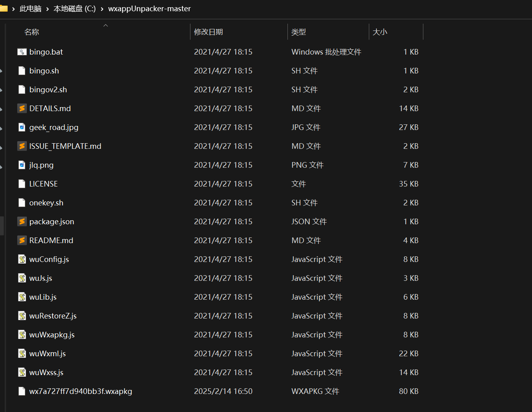Expand the chevron after 此电脑 breadcrumb

click(47, 9)
